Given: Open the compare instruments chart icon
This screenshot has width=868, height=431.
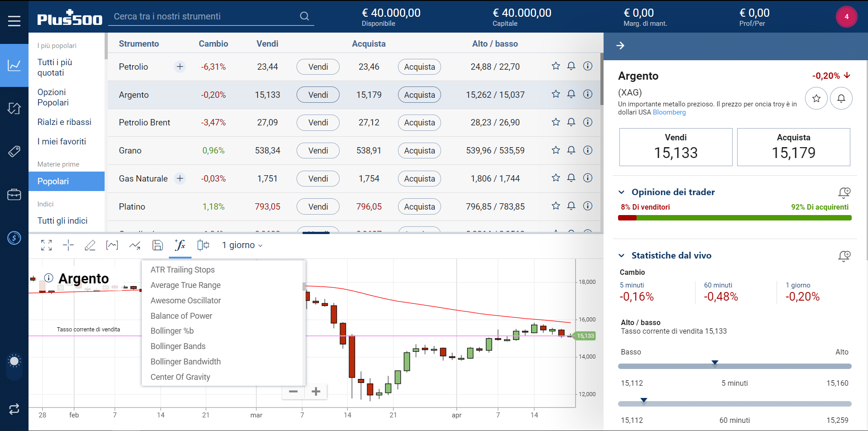Looking at the screenshot, I should (x=134, y=245).
